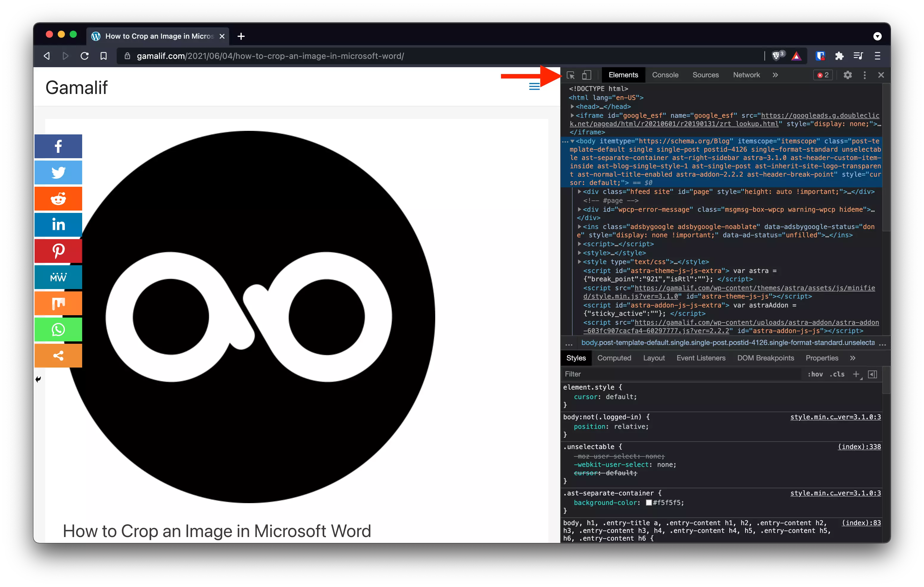Expand the div id="page" node
The width and height of the screenshot is (924, 587).
[579, 192]
